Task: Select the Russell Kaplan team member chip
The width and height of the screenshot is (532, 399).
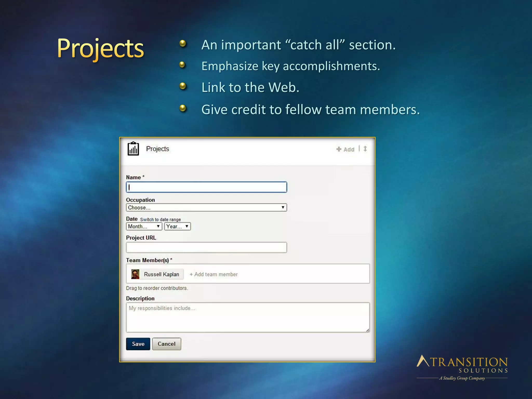Action: [x=157, y=274]
